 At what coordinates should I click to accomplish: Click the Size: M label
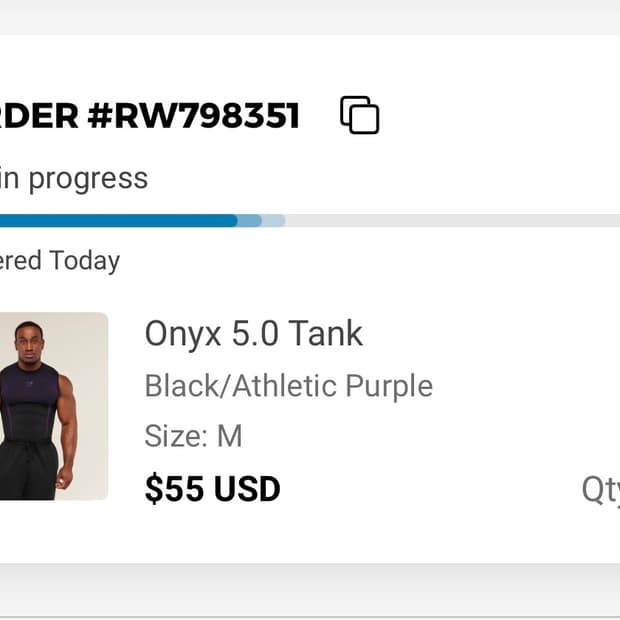pyautogui.click(x=193, y=437)
